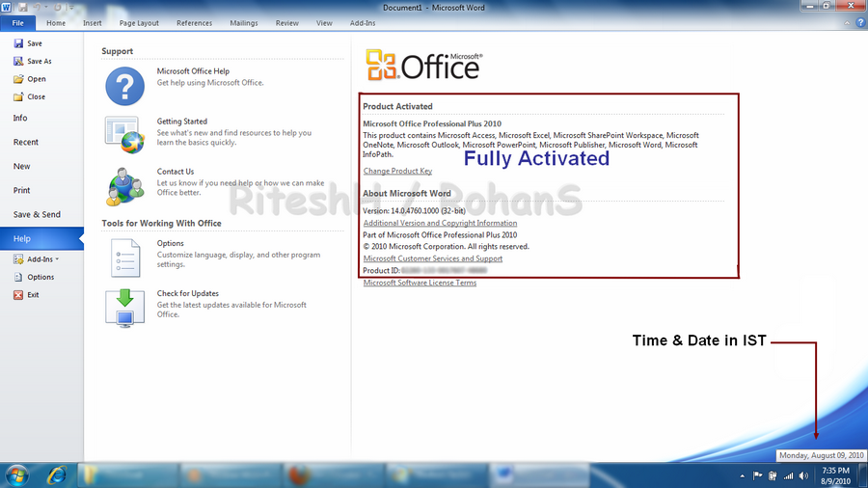The height and width of the screenshot is (488, 868).
Task: Click the network signal tray icon
Action: pyautogui.click(x=788, y=475)
